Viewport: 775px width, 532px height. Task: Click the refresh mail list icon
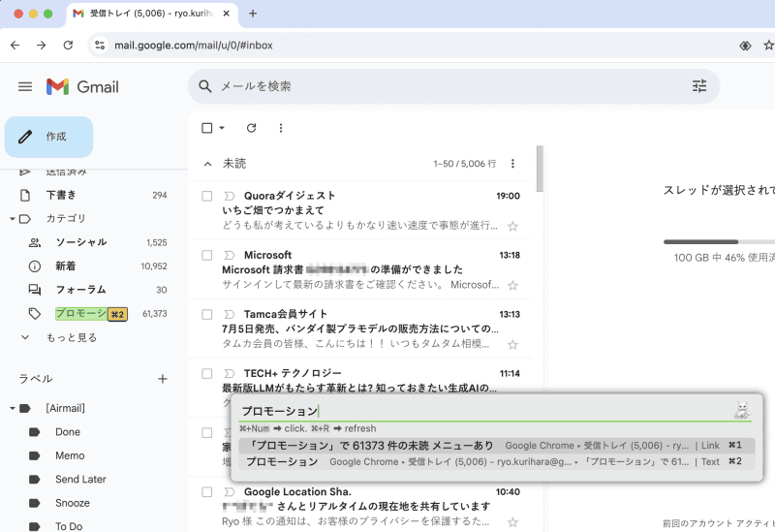251,128
